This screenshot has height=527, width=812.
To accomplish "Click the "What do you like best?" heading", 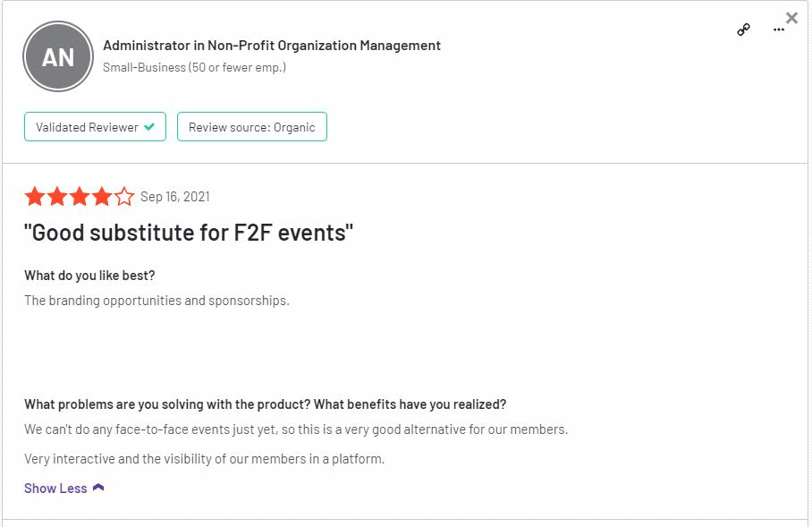I will tap(89, 276).
